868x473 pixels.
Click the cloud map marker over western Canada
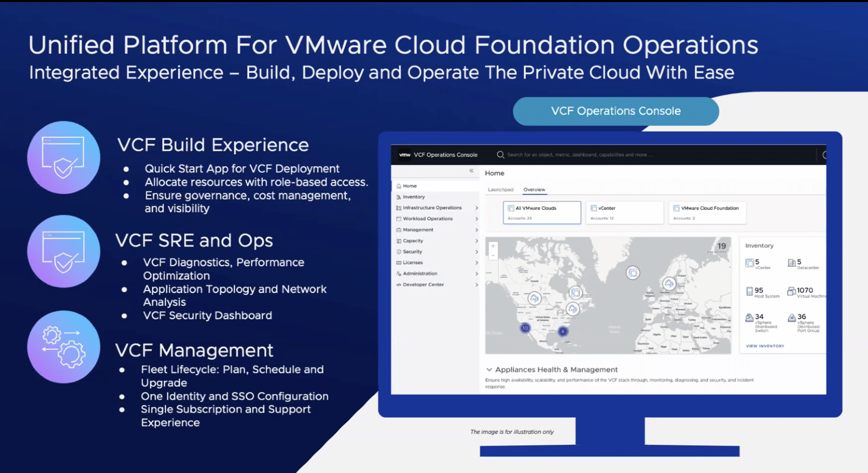point(535,299)
